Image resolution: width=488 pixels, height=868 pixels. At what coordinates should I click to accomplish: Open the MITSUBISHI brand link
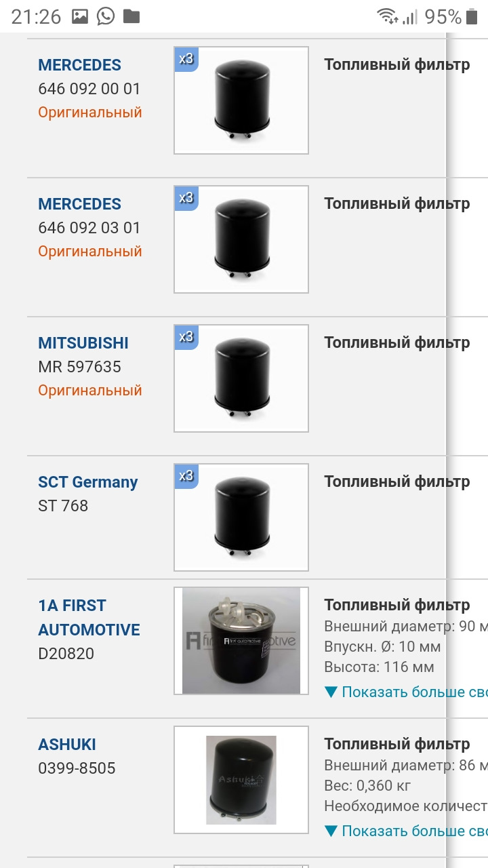tap(83, 343)
